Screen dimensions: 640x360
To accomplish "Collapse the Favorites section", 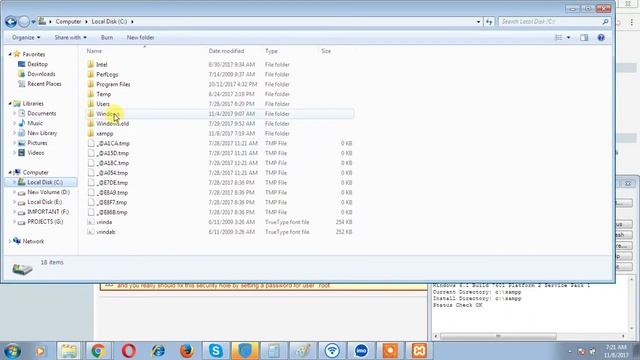I will pos(10,54).
